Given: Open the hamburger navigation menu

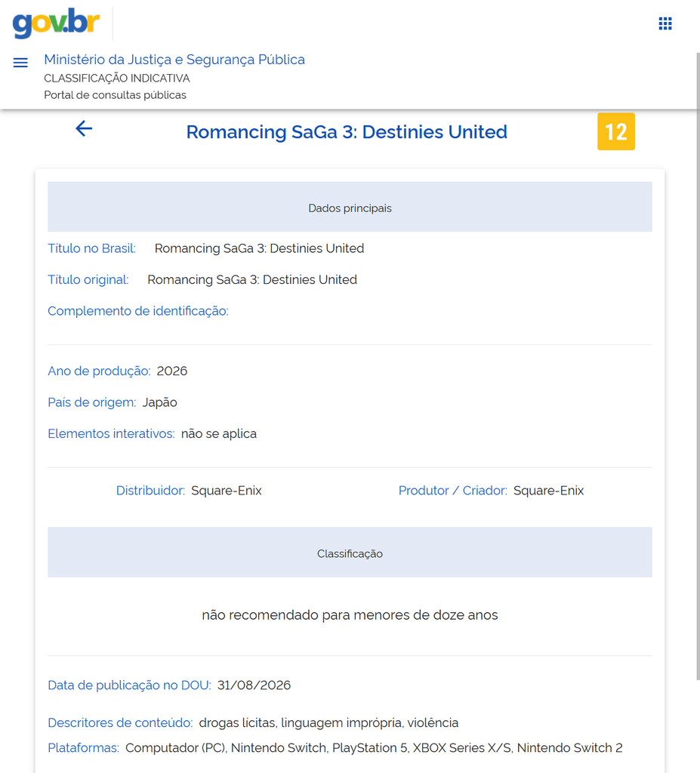Looking at the screenshot, I should (x=20, y=63).
